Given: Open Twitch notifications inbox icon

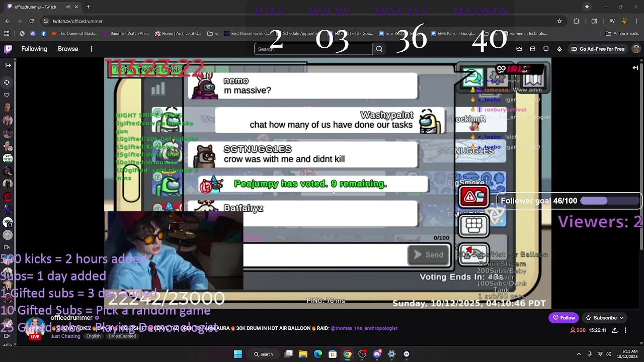Looking at the screenshot, I should (x=532, y=49).
